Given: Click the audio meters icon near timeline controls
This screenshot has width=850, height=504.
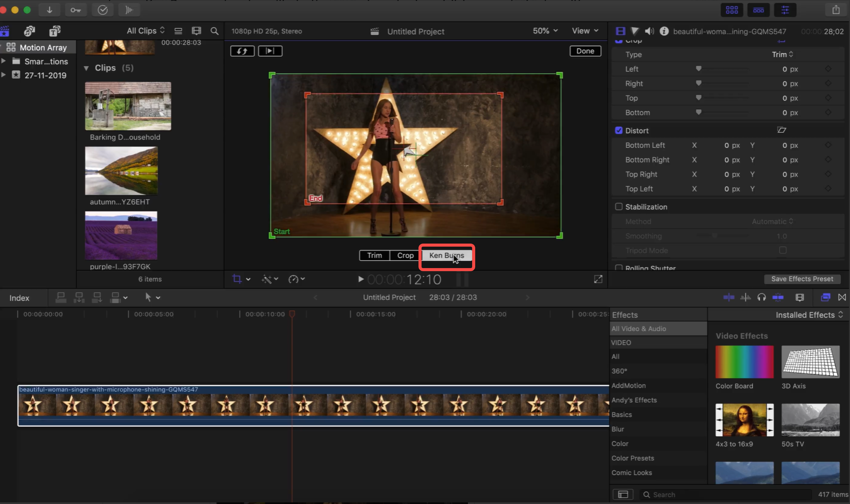Looking at the screenshot, I should (x=745, y=297).
